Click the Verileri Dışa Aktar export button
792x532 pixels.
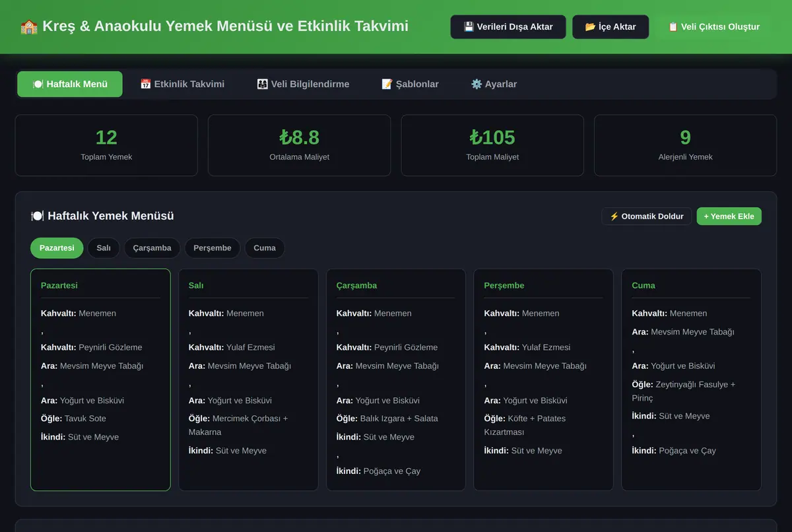(x=508, y=27)
